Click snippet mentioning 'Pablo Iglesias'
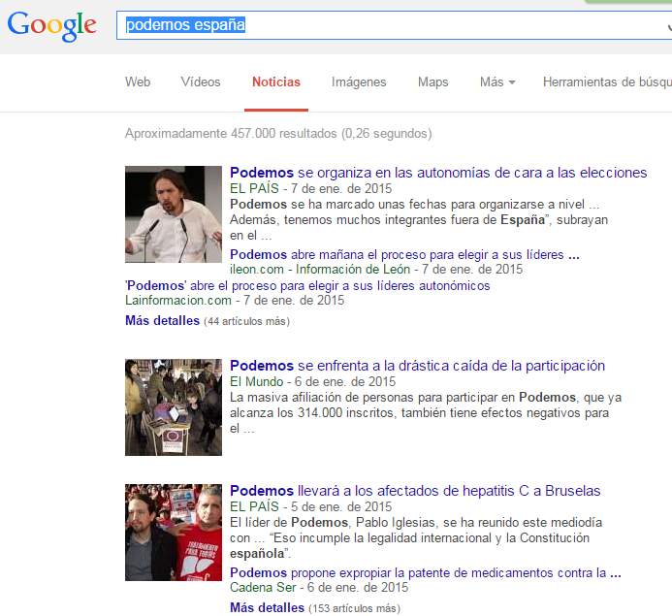Viewport: 672px width, 616px height. click(416, 538)
